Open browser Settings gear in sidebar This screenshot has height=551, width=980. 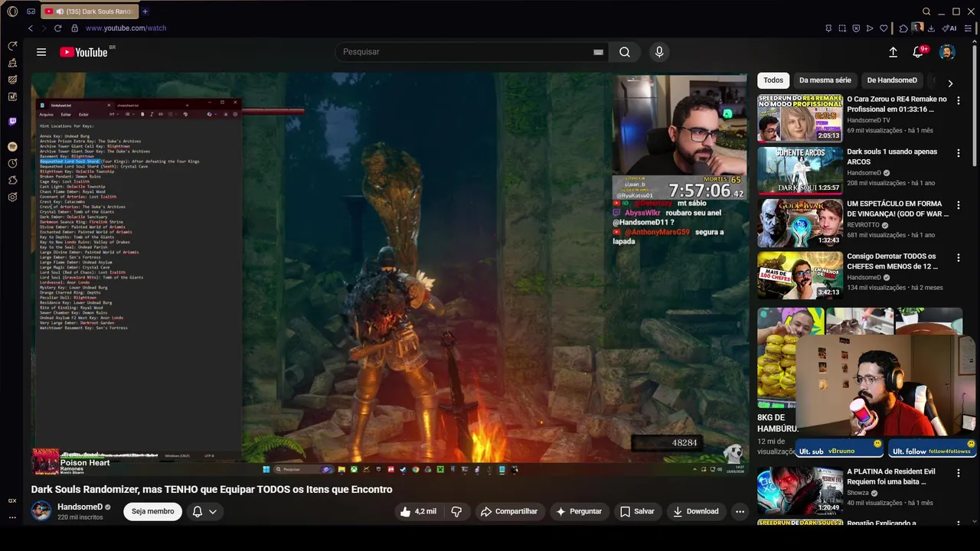point(12,197)
